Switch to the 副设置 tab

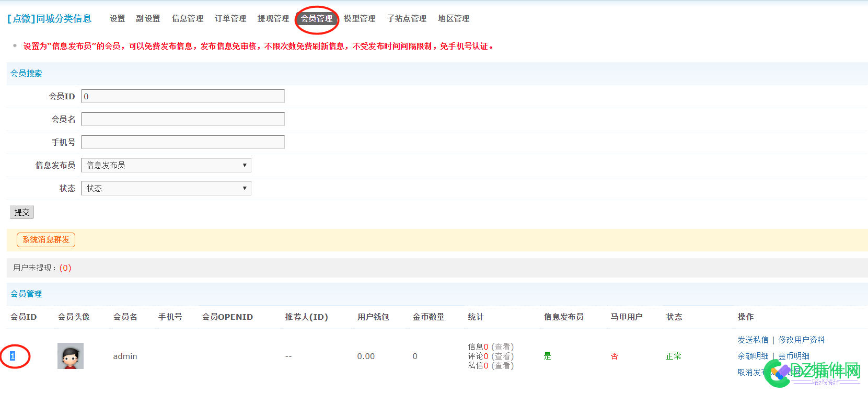148,19
